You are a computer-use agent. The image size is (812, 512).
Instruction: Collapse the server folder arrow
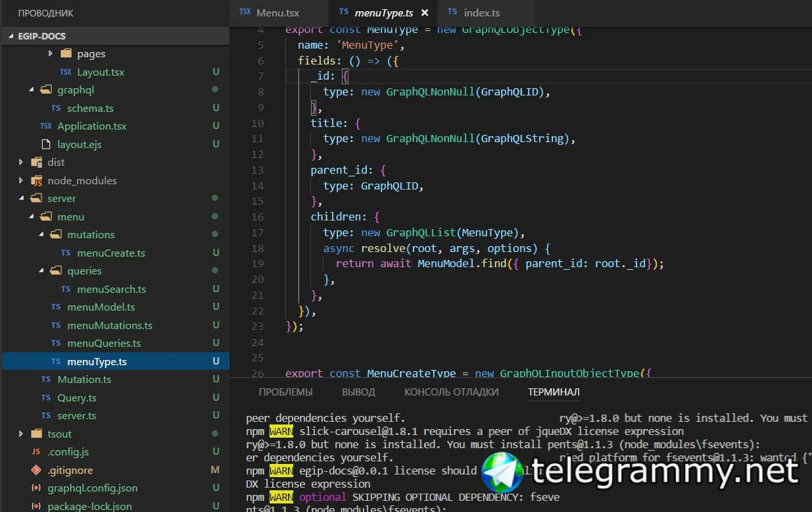21,199
